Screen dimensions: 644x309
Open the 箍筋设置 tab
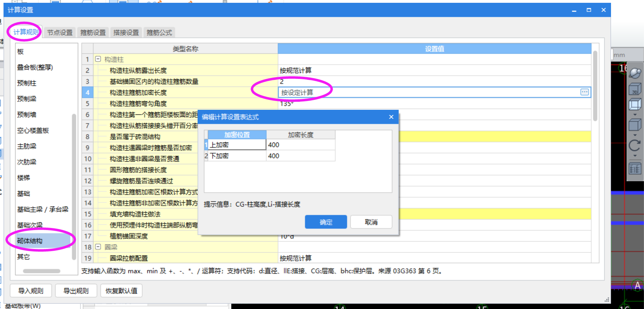(x=93, y=33)
